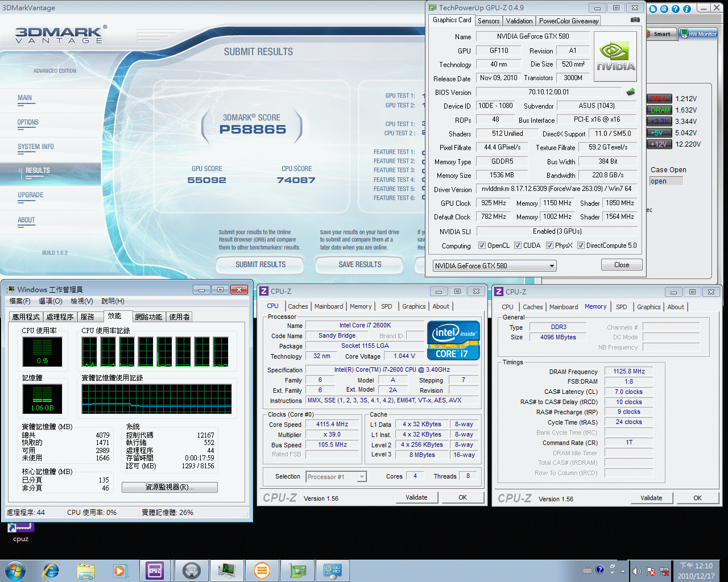Click the NVIDIA logo in GPU-Z
The width and height of the screenshot is (728, 582).
click(615, 57)
